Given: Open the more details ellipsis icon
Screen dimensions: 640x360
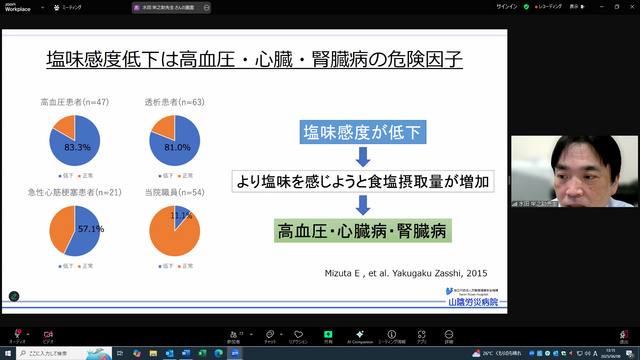Looking at the screenshot, I should pyautogui.click(x=449, y=334).
